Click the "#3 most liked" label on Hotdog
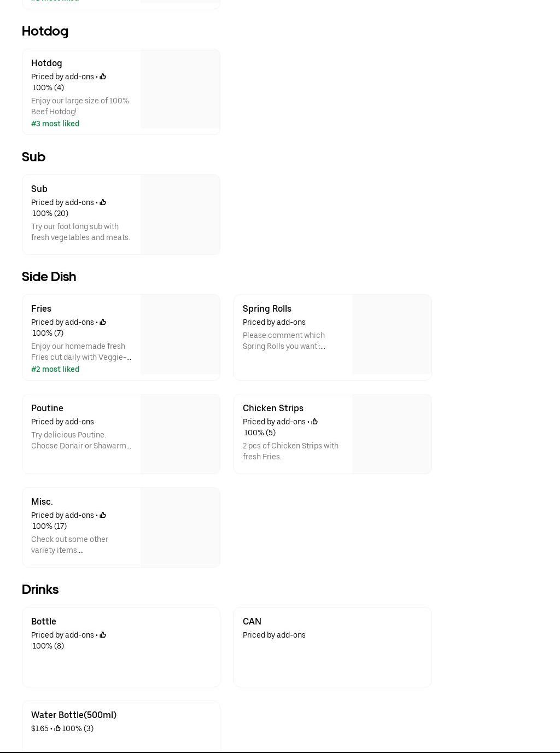Viewport: 560px width, 753px height. (55, 124)
